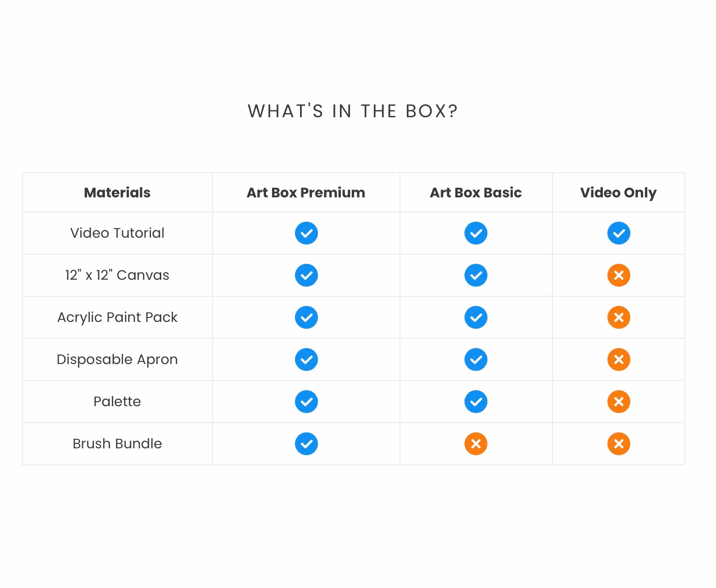Click the Video Tutorial checkmark under Video Only
Viewport: 716px width, 588px height.
(618, 233)
